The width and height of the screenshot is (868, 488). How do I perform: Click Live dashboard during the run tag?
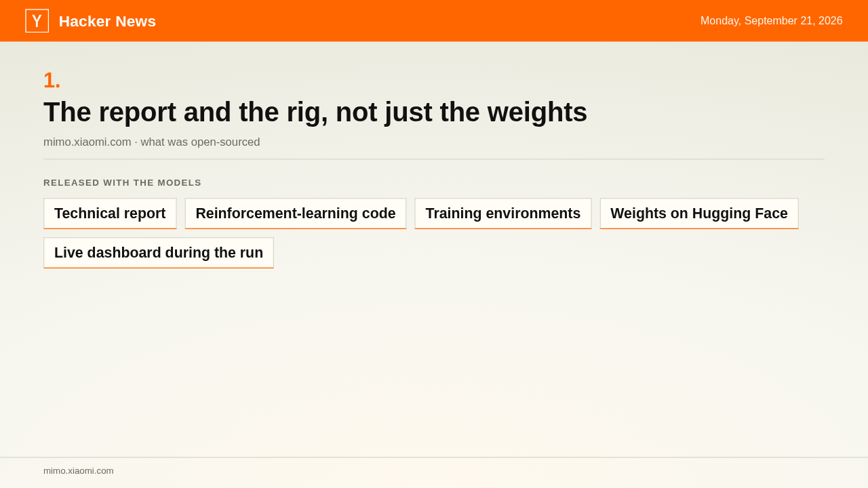(x=159, y=253)
